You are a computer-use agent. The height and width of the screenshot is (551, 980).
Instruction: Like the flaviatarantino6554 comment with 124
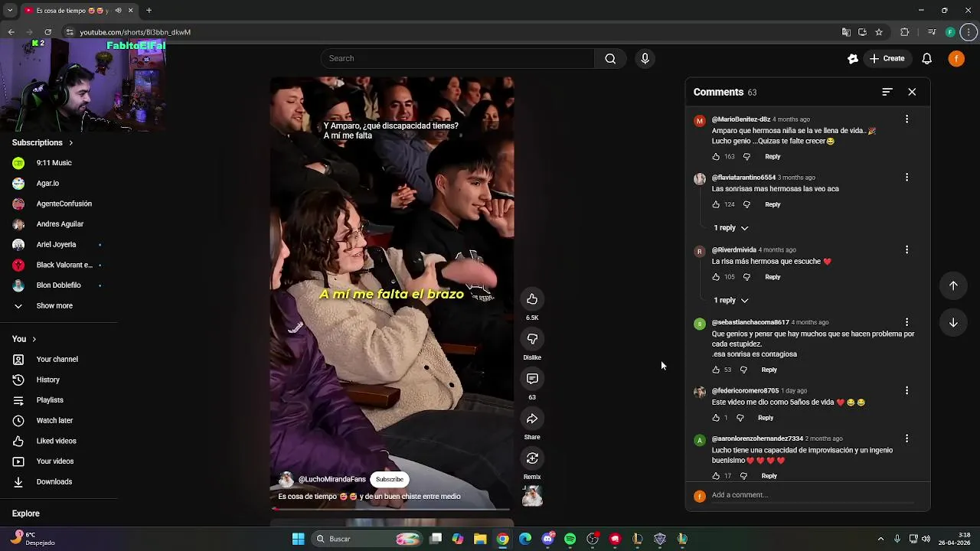[x=716, y=205]
